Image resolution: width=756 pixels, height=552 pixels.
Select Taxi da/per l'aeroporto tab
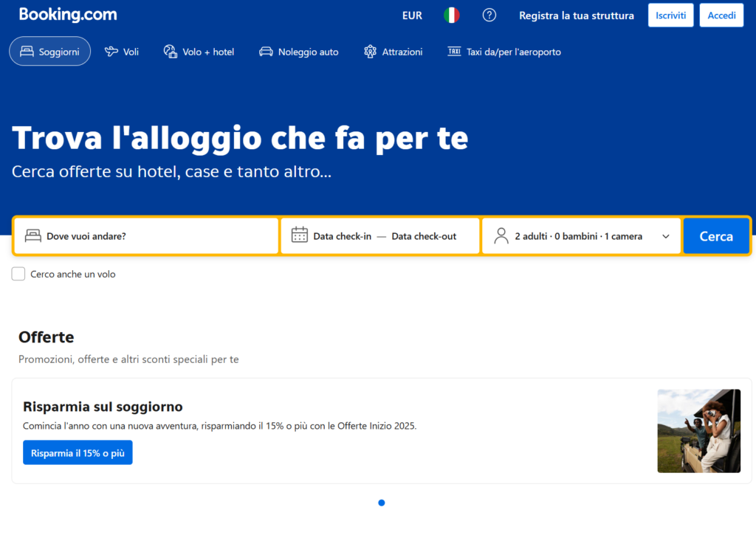pyautogui.click(x=504, y=52)
